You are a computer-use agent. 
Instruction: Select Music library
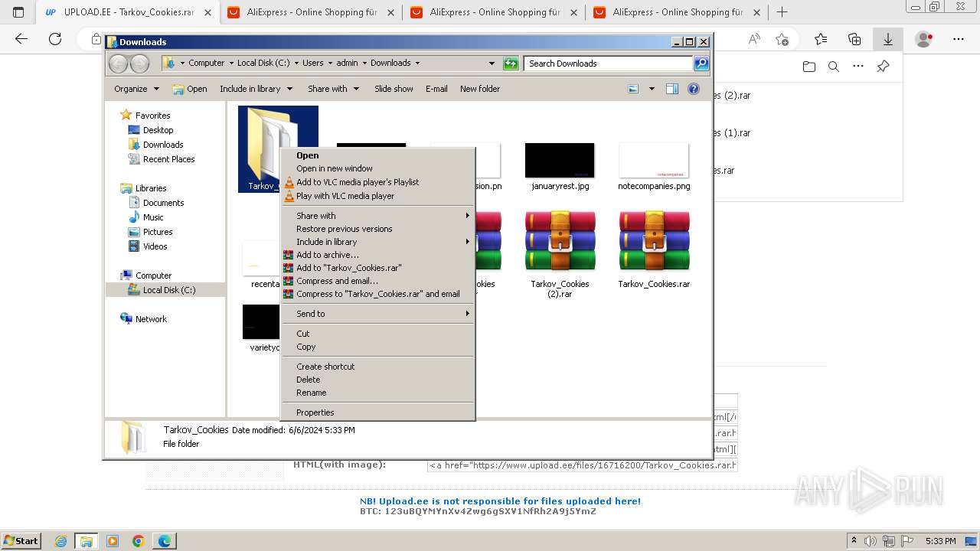pyautogui.click(x=153, y=217)
